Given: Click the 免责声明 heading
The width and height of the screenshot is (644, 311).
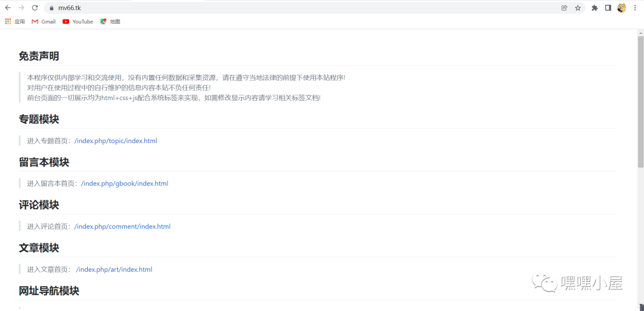Looking at the screenshot, I should [x=39, y=56].
